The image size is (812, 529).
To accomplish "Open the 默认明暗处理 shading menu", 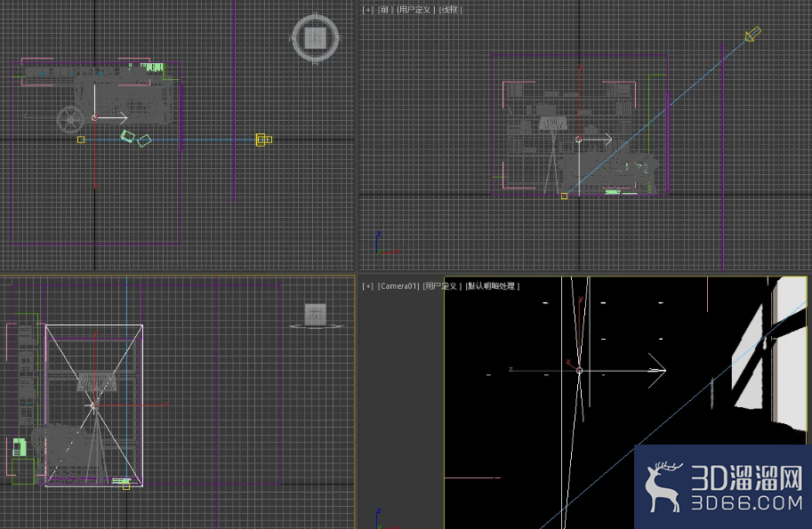I will 492,285.
